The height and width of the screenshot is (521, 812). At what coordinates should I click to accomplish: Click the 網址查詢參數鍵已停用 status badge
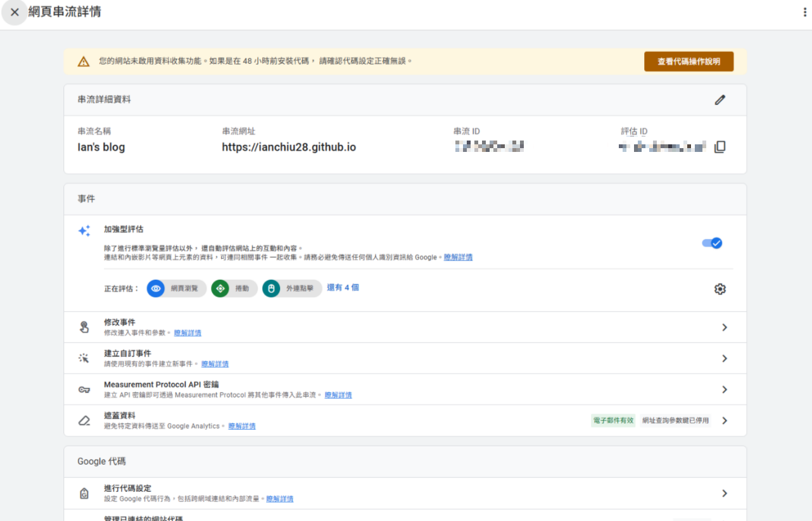(675, 420)
